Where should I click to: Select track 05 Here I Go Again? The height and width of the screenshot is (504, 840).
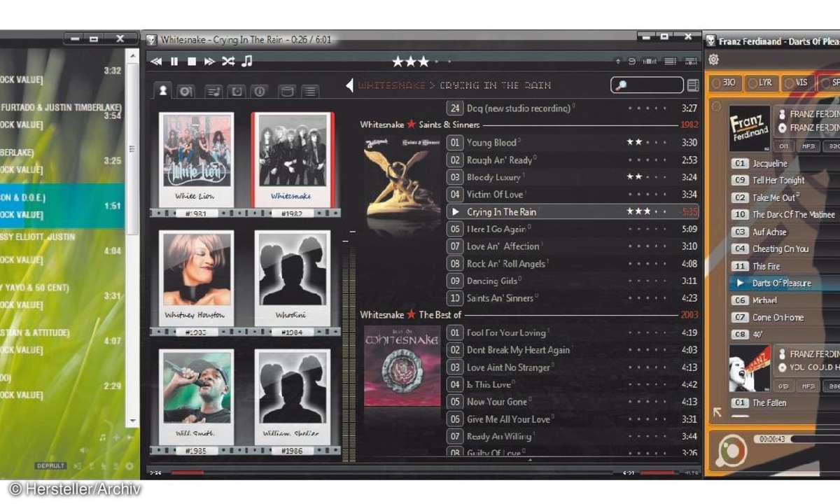tap(572, 229)
